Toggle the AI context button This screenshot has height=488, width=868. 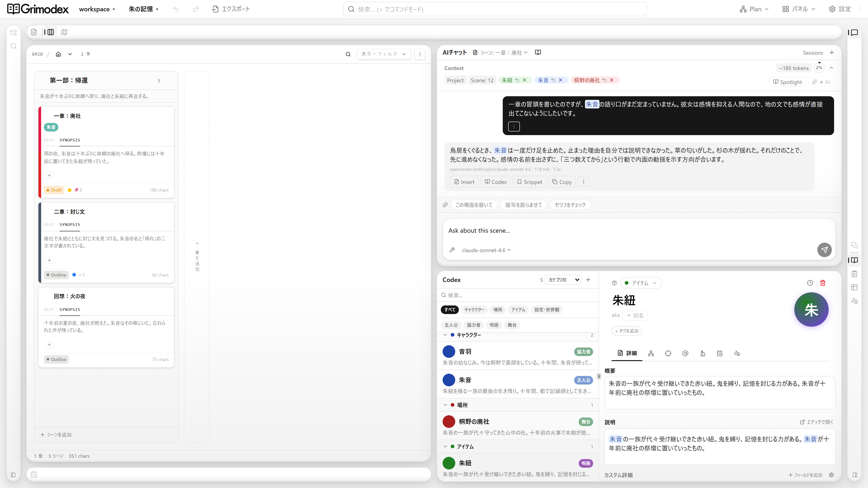click(821, 82)
